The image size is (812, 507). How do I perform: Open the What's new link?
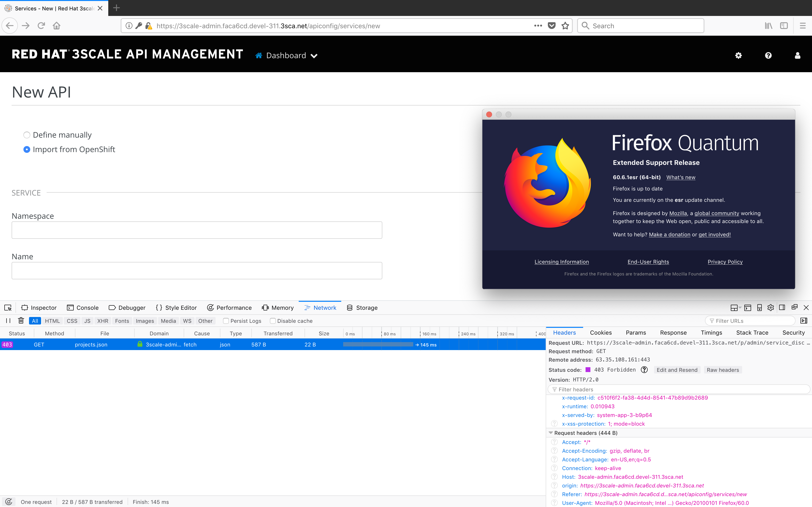coord(681,177)
